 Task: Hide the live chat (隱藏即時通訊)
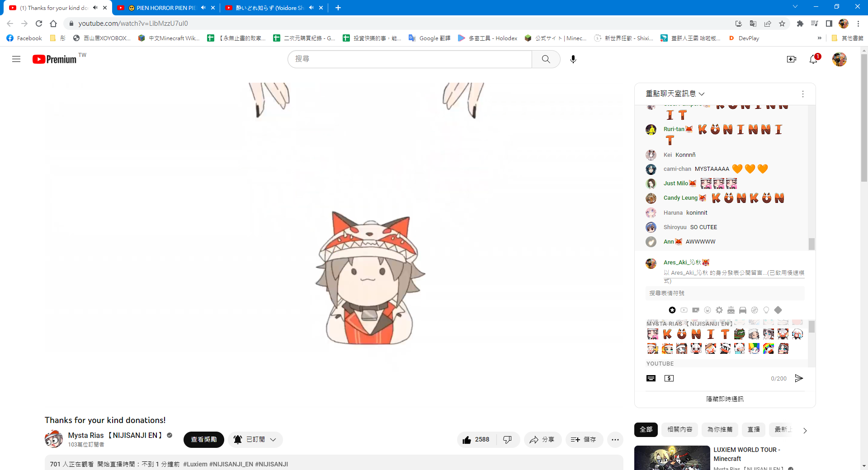tap(725, 399)
